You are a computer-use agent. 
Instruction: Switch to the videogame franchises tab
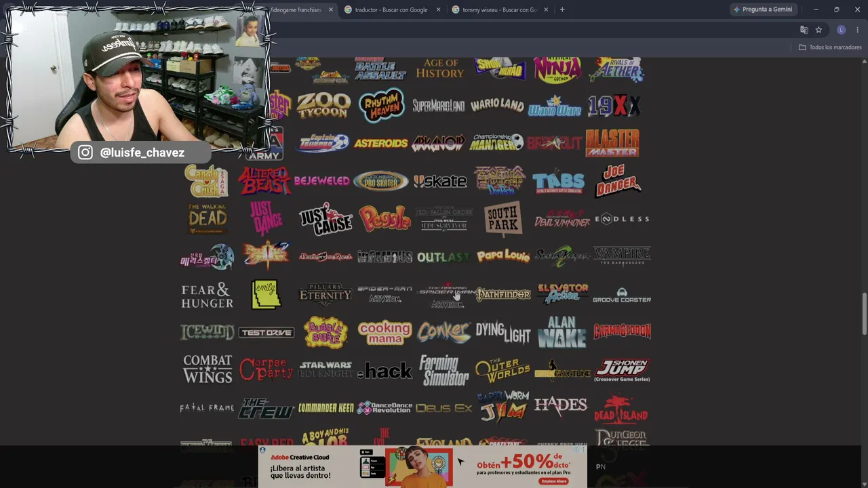click(296, 9)
